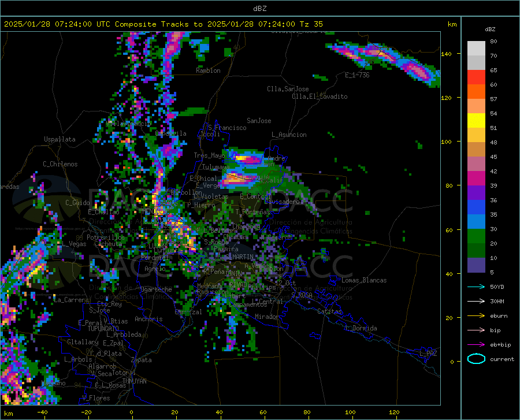Click the magenta eb+bip arrow icon

[x=476, y=345]
